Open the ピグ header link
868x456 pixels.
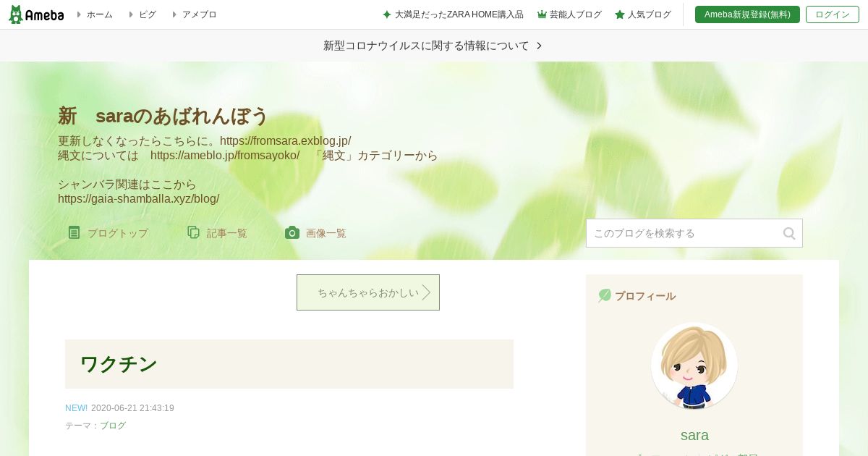click(148, 14)
